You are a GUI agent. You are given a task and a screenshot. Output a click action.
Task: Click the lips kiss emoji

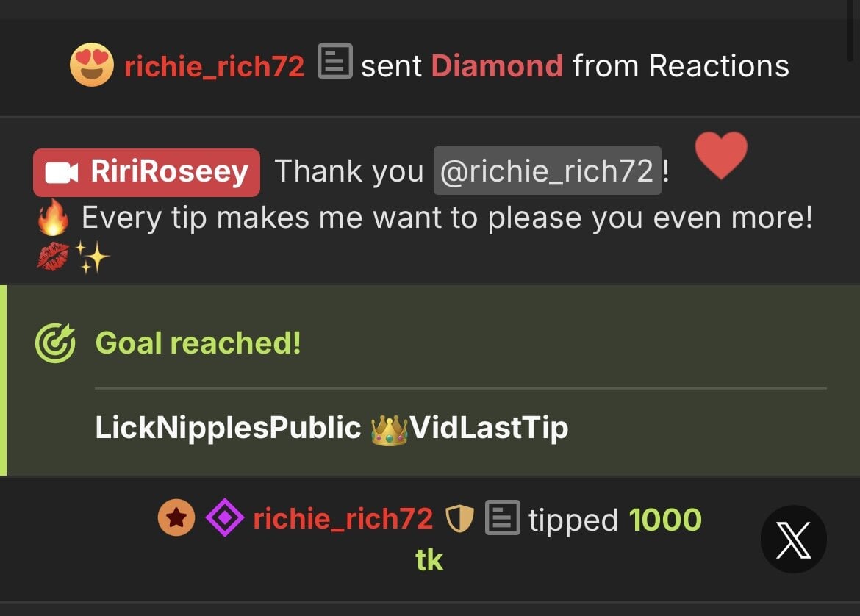tap(53, 256)
